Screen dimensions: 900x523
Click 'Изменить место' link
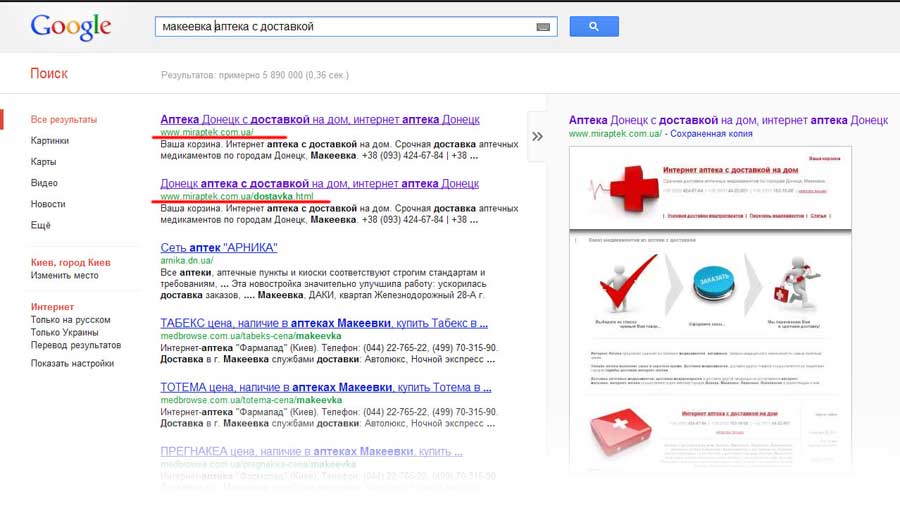tap(64, 276)
